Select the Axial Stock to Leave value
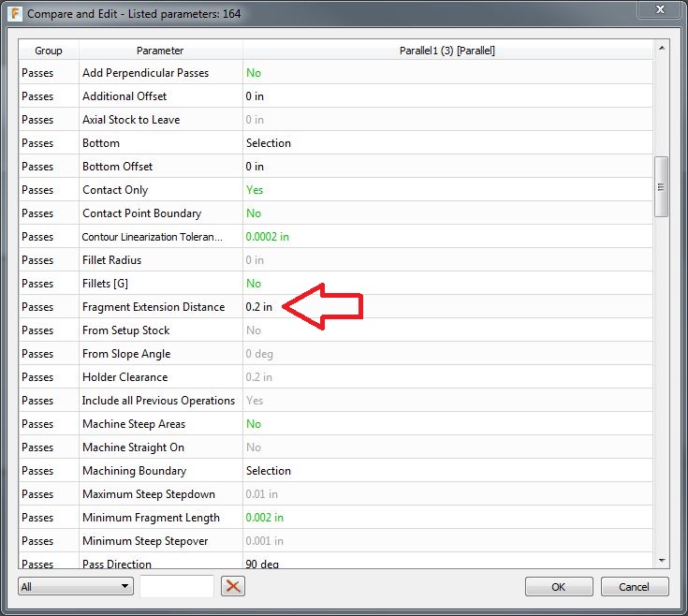 pos(255,119)
